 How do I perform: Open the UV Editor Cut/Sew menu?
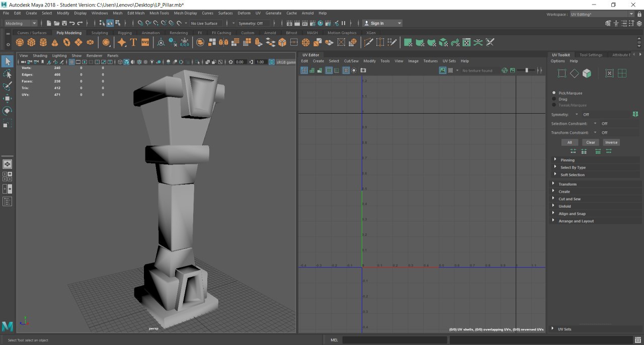[351, 61]
